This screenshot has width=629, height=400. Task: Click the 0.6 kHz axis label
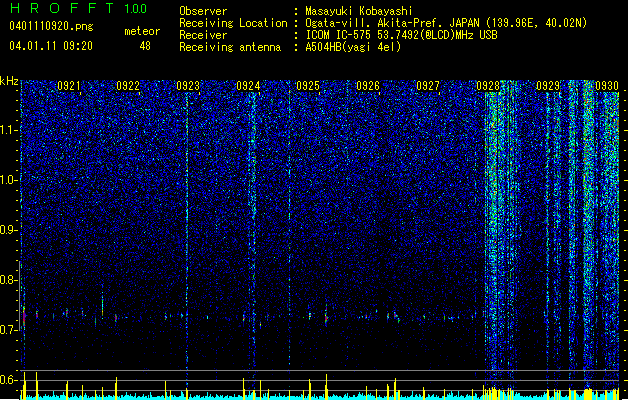pyautogui.click(x=9, y=380)
